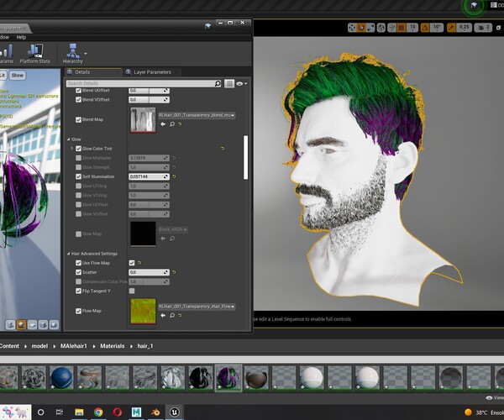
Task: Open Blender from the Windows taskbar
Action: [x=155, y=412]
